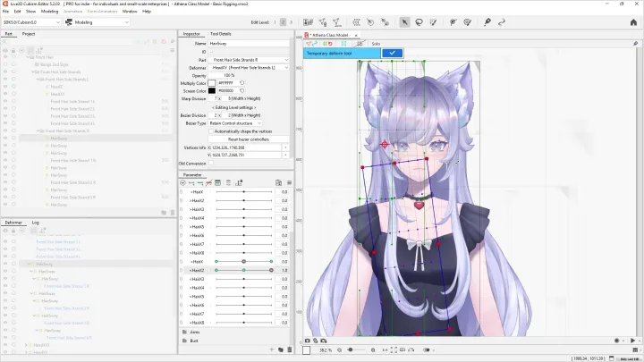Click the Parameter panel menu icon
Viewport: 644px width, 362px height.
pyautogui.click(x=289, y=182)
